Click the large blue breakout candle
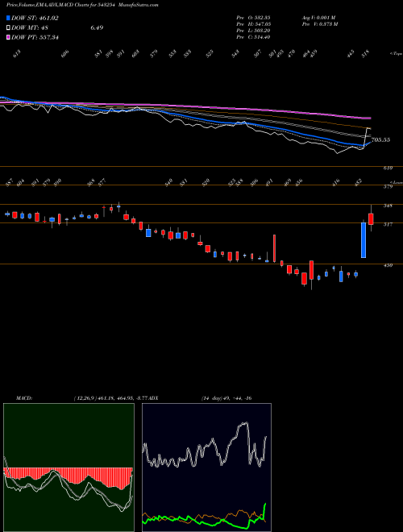 tap(364, 240)
